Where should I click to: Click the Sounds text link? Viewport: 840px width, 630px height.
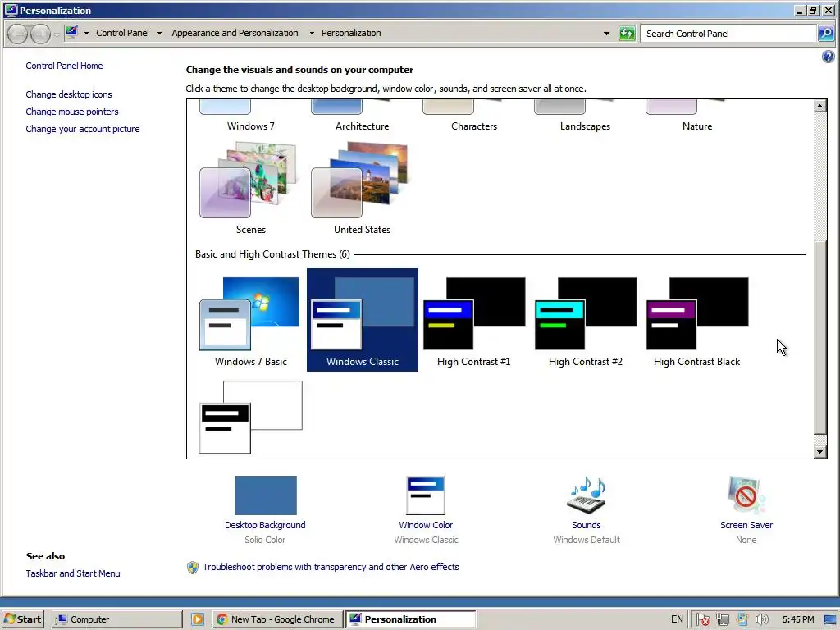point(586,525)
